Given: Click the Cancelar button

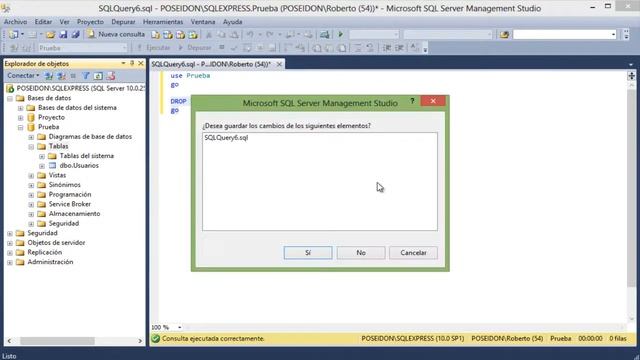Looking at the screenshot, I should [x=413, y=253].
